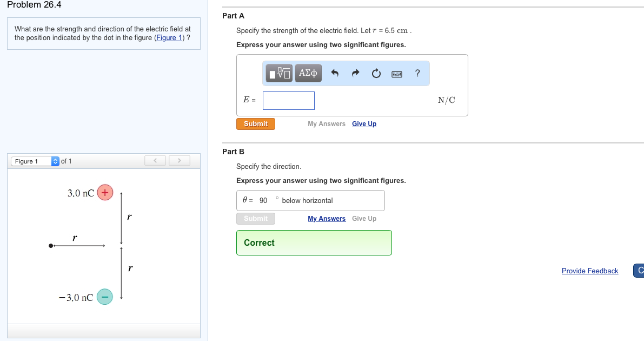Reset the answer field using circular arrow icon
Viewport: 644px width, 341px height.
(x=376, y=73)
